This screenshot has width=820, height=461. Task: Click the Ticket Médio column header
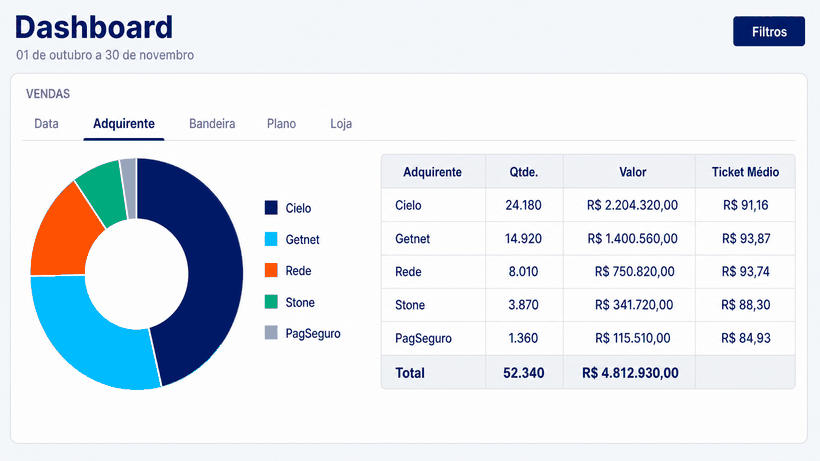[x=745, y=172]
